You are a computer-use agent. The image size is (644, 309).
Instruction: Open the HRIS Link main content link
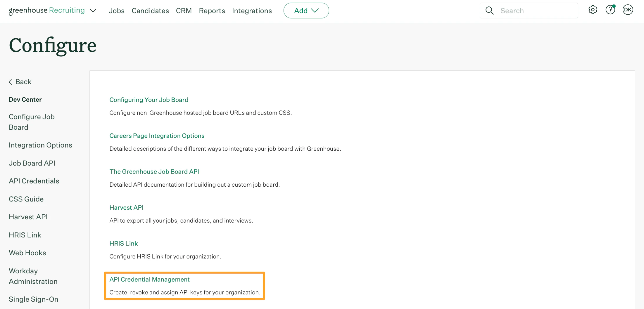[x=123, y=244]
